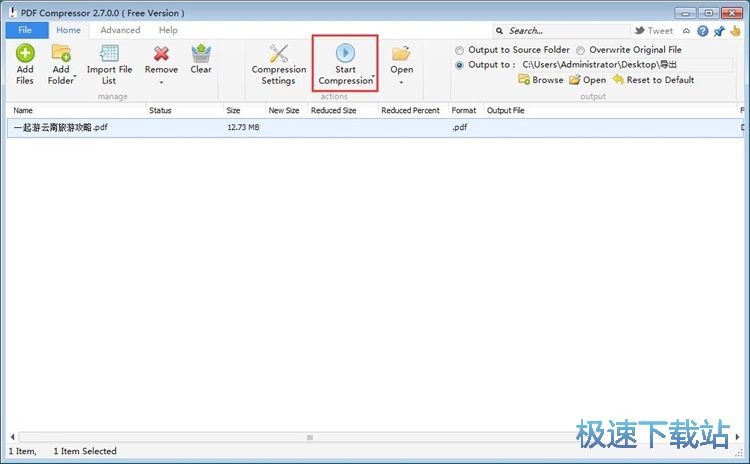Image resolution: width=750 pixels, height=464 pixels.
Task: Sort by the Status column header
Action: coord(185,110)
